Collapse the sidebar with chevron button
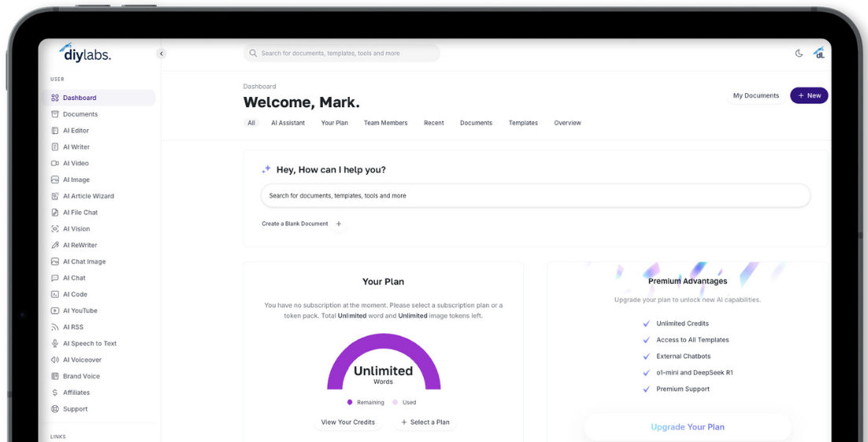The height and width of the screenshot is (442, 868). (x=161, y=54)
